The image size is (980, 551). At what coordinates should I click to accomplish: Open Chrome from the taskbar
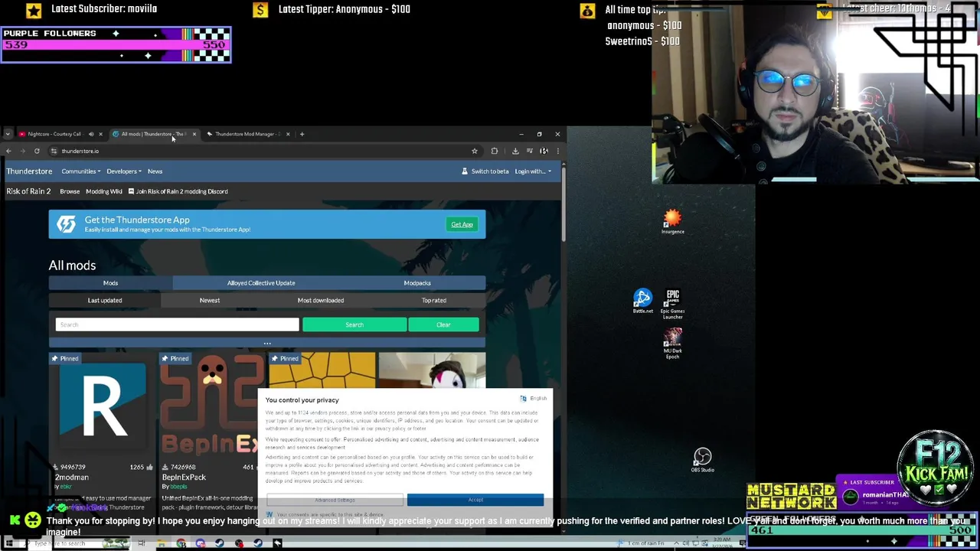(x=181, y=543)
